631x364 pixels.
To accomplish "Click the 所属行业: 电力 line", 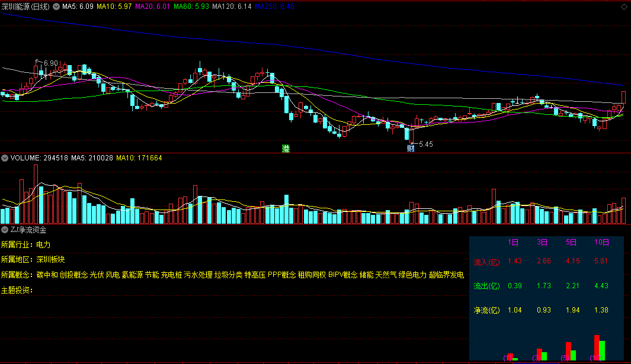I will tap(25, 244).
